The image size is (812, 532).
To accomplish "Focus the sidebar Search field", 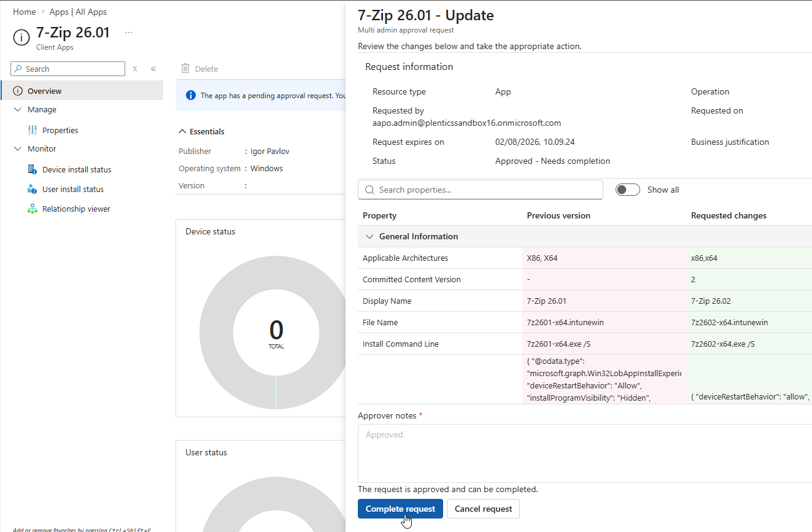I will click(x=68, y=69).
